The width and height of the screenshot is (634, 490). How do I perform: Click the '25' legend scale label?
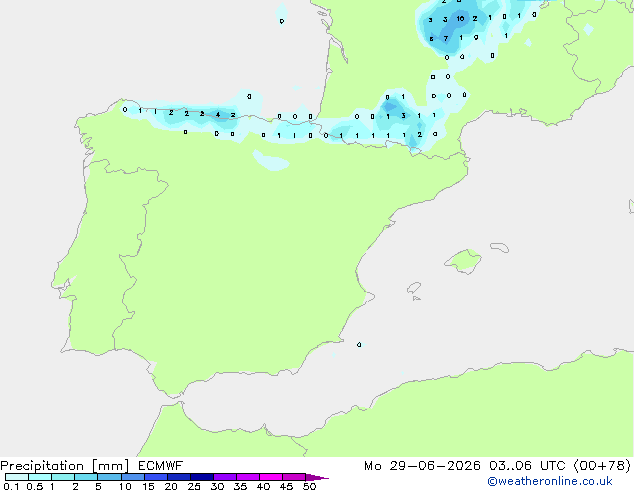194,486
